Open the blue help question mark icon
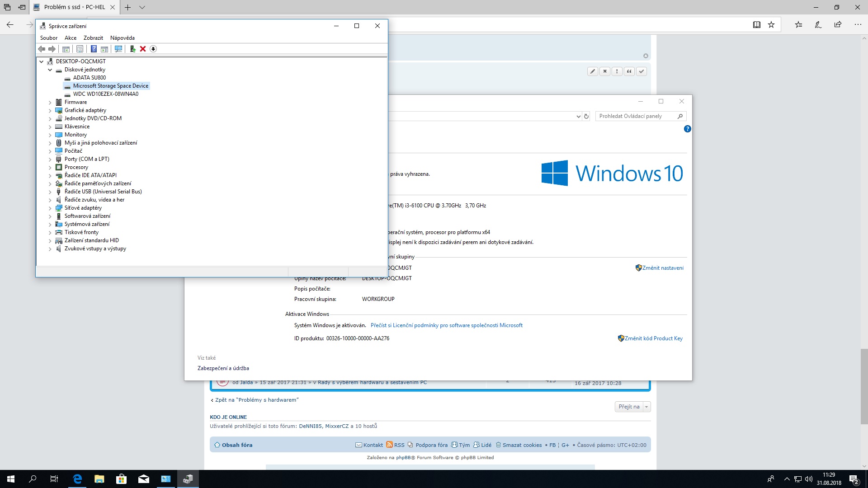The height and width of the screenshot is (488, 868). [94, 49]
